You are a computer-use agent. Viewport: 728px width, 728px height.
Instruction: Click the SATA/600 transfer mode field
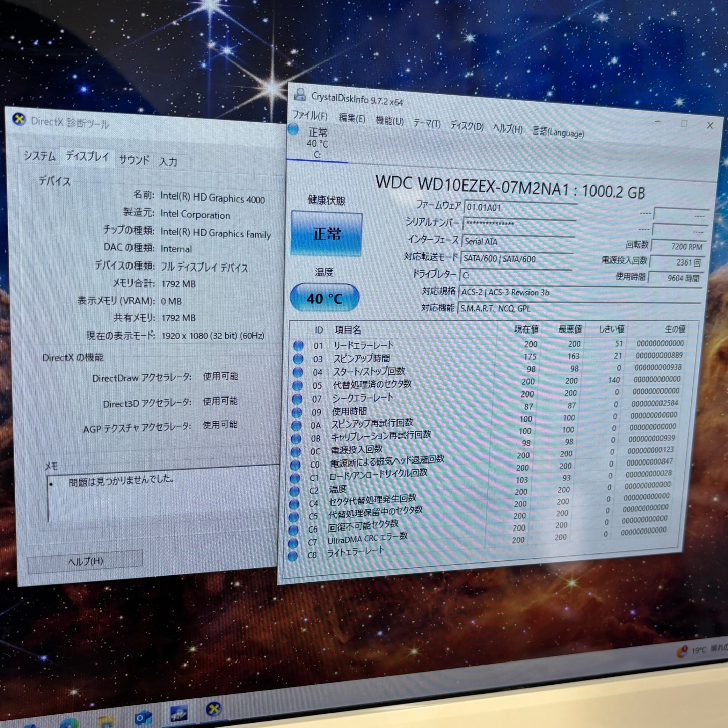(x=516, y=259)
